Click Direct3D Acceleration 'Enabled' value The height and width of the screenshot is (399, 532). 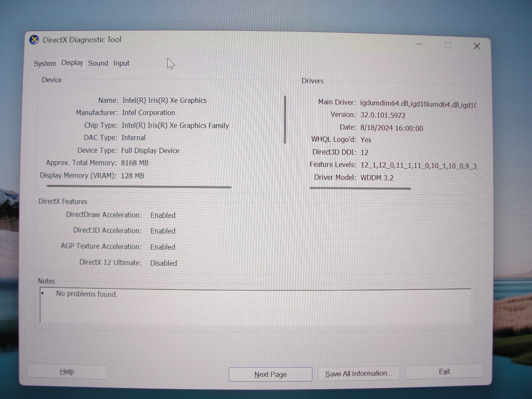click(x=163, y=231)
